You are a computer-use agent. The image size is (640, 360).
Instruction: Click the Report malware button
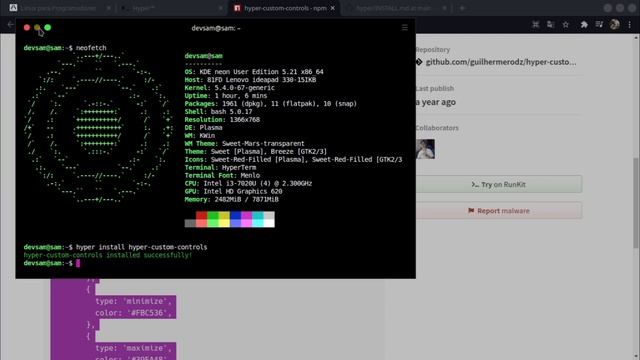point(499,211)
